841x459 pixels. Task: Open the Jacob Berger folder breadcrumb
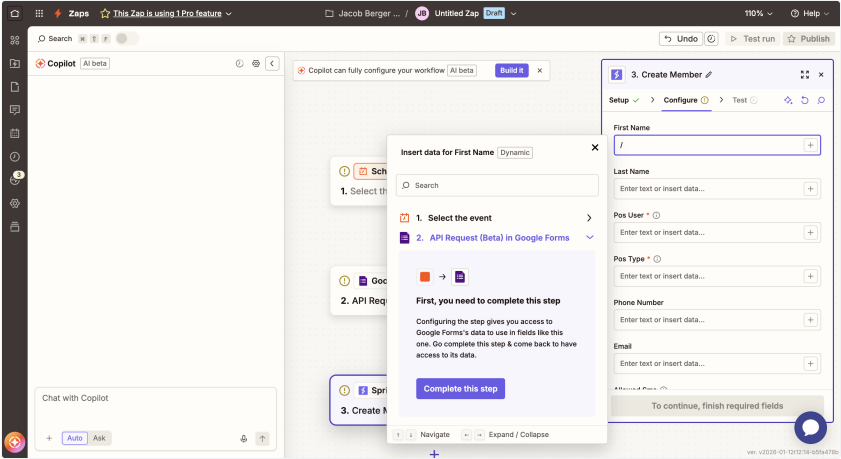click(x=363, y=13)
